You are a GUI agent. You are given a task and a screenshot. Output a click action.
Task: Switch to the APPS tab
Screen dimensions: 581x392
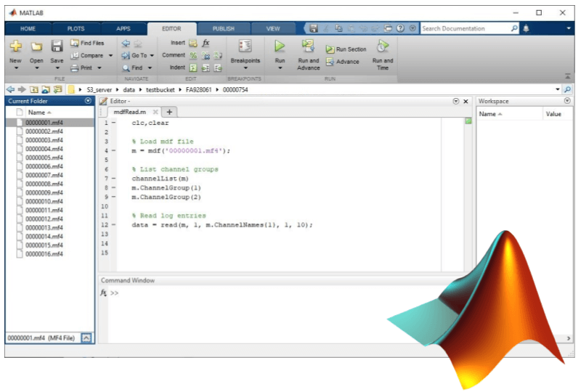tap(123, 28)
